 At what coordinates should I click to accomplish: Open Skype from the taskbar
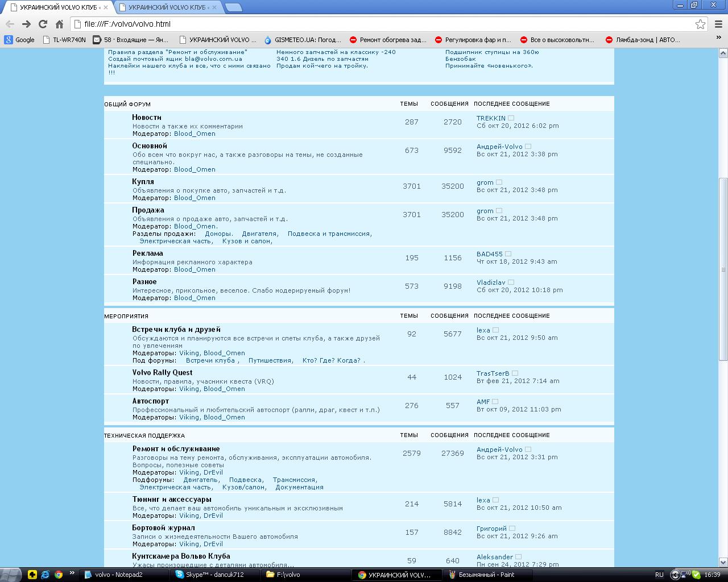(x=210, y=575)
